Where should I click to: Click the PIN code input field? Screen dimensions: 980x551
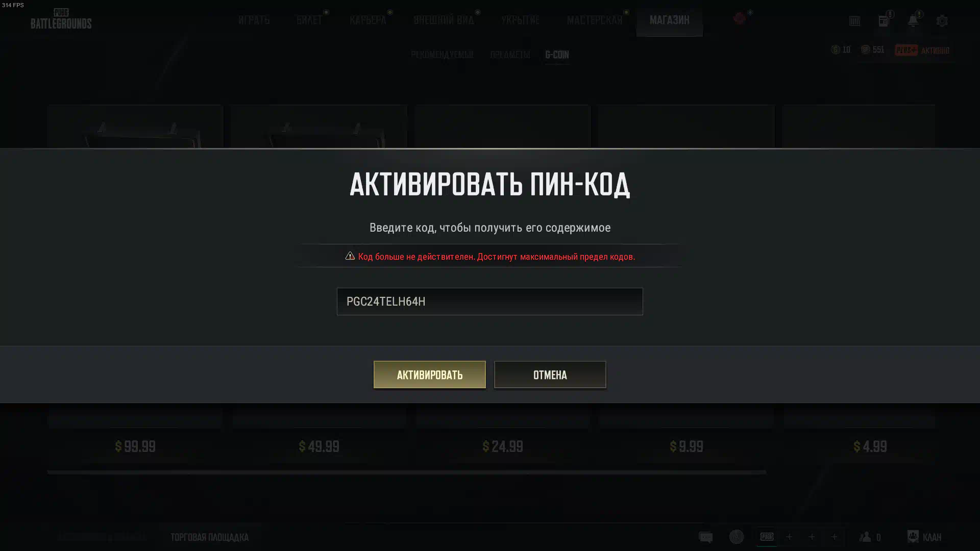click(x=489, y=302)
